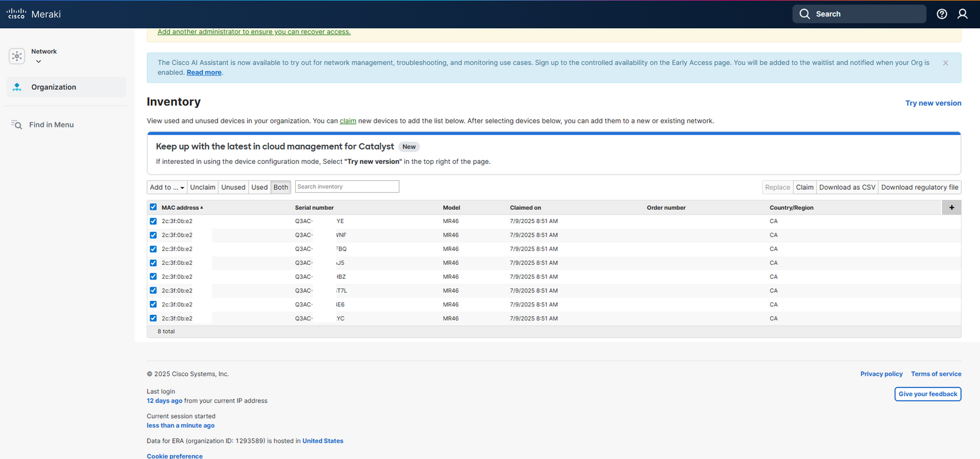
Task: Uncheck the select-all checkbox in the table header
Action: [153, 207]
